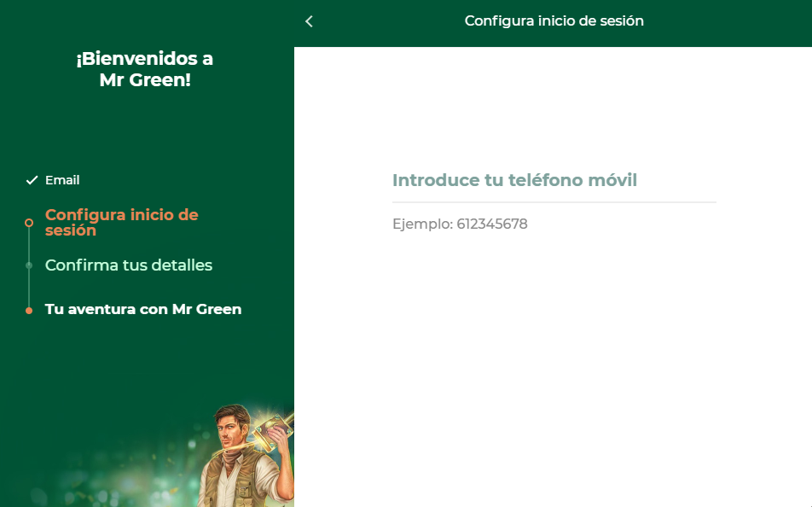Go back using the left chevron arrow

pyautogui.click(x=309, y=21)
